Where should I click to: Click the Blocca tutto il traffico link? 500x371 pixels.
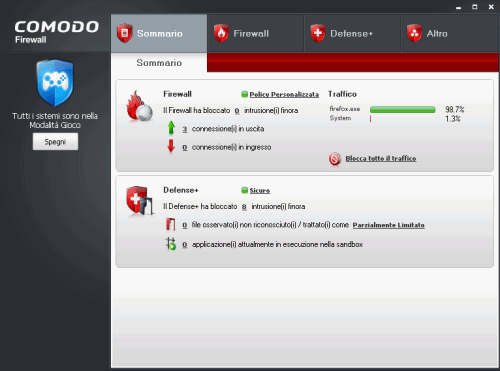(x=381, y=159)
